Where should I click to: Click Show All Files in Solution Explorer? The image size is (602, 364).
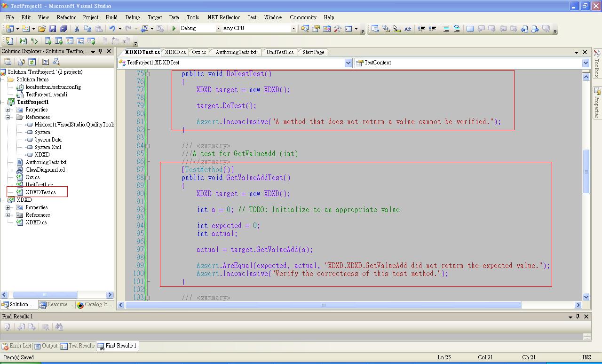[x=21, y=62]
